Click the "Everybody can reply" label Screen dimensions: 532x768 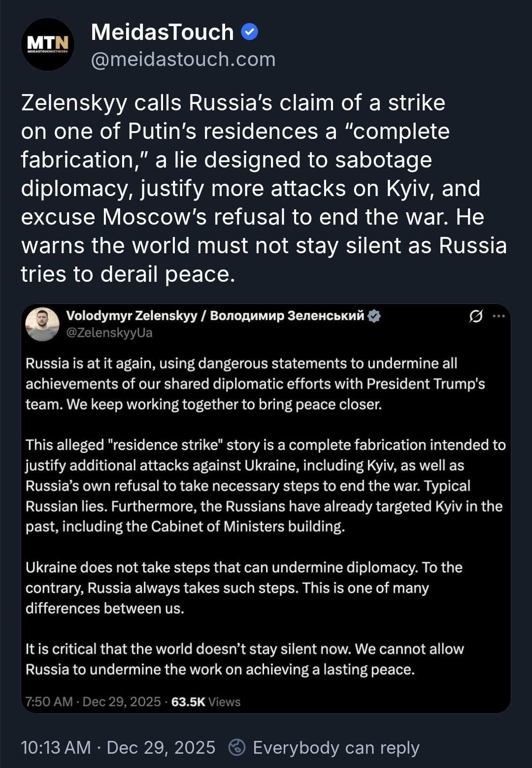[x=336, y=747]
